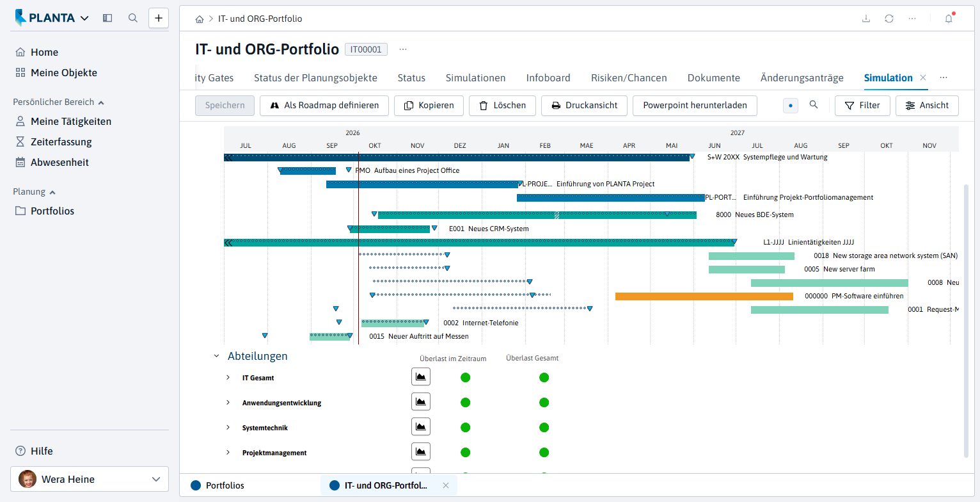Click the blue dot indicator button
Image resolution: width=980 pixels, height=502 pixels.
(x=791, y=106)
